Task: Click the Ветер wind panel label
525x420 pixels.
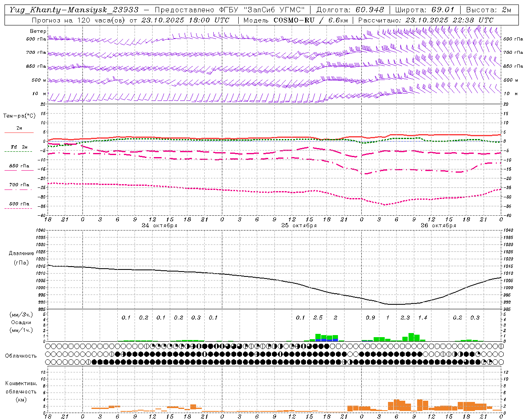Action: [38, 31]
